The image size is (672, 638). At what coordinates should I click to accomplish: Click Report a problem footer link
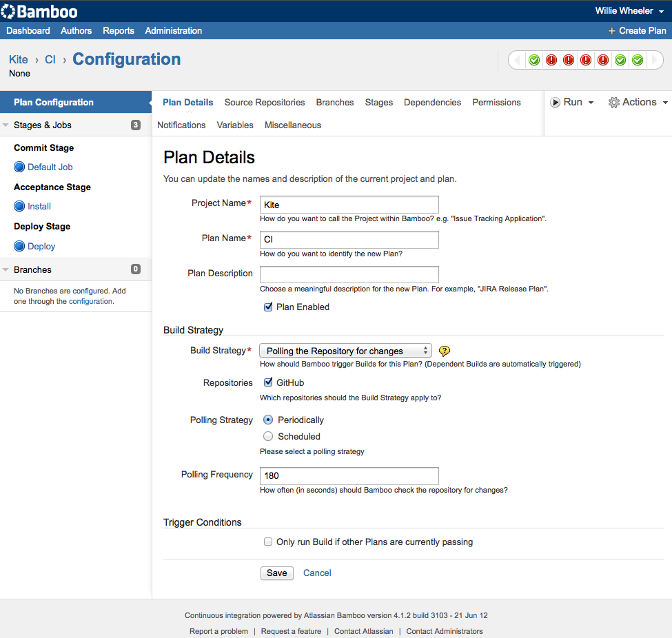(x=218, y=631)
